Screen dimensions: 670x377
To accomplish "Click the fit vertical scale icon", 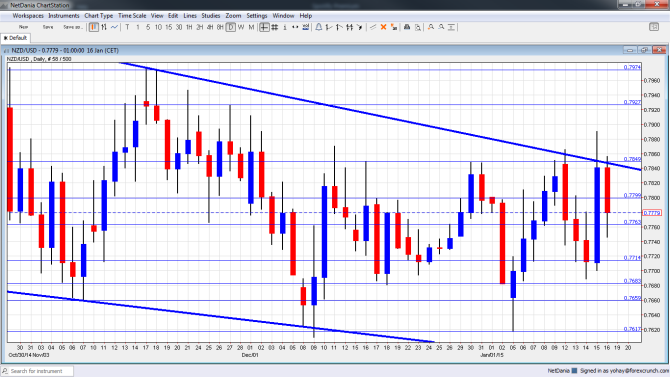I will (451, 27).
